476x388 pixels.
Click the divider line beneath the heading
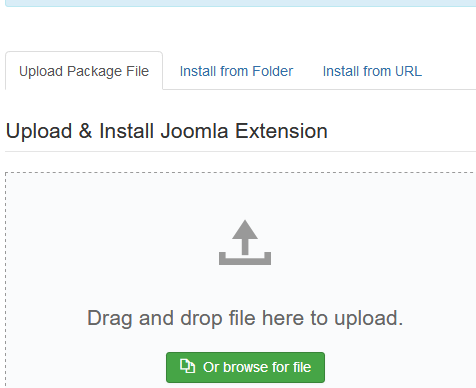240,151
